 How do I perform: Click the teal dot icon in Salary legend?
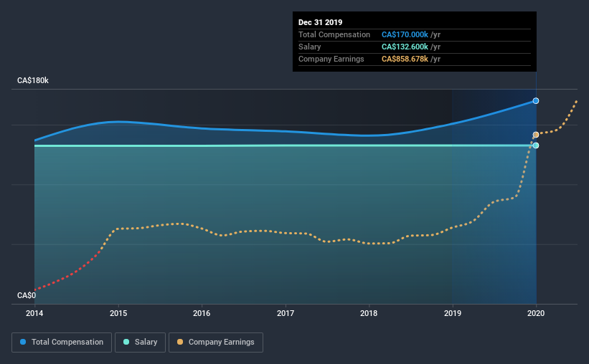126,342
